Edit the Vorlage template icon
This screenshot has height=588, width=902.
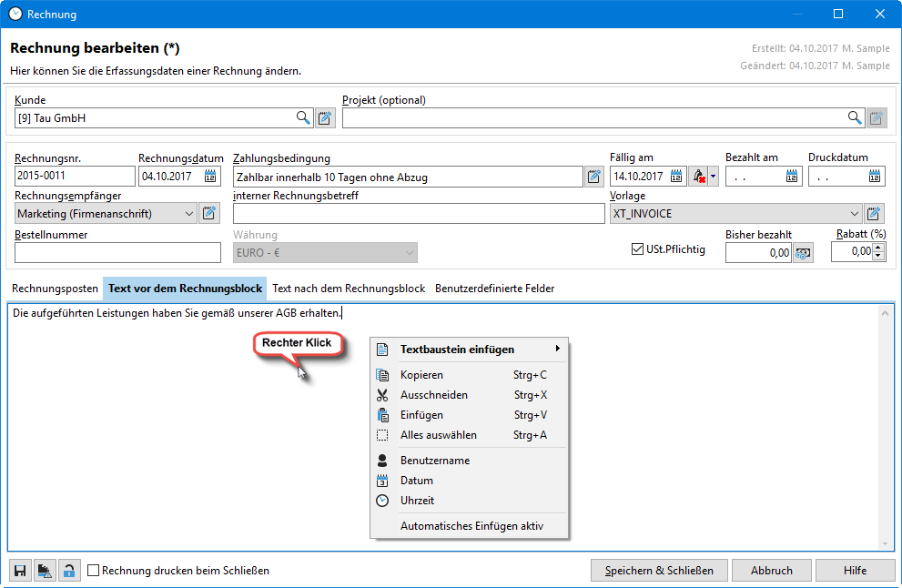(x=874, y=214)
